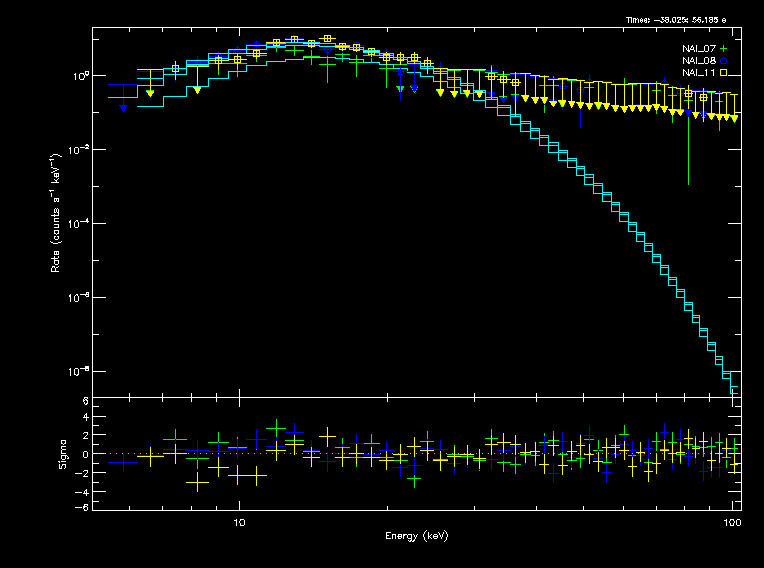Select the NAI_07 legend label

click(x=698, y=48)
